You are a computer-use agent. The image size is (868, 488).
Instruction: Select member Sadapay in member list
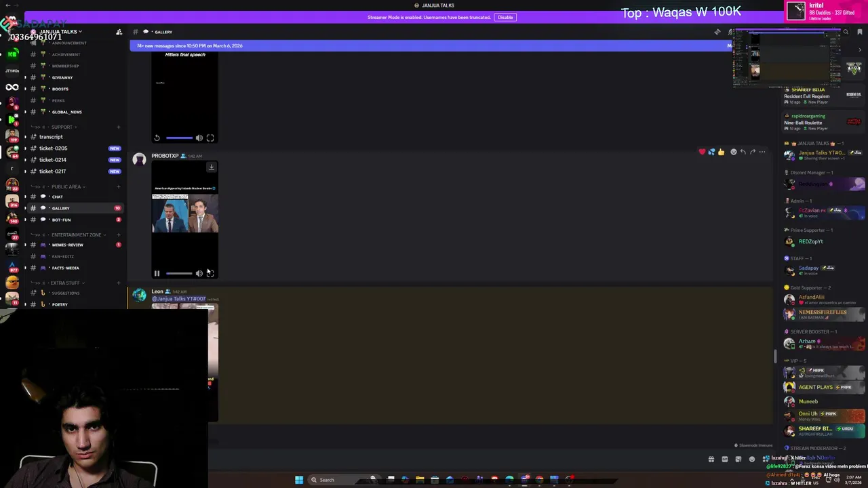click(x=823, y=270)
